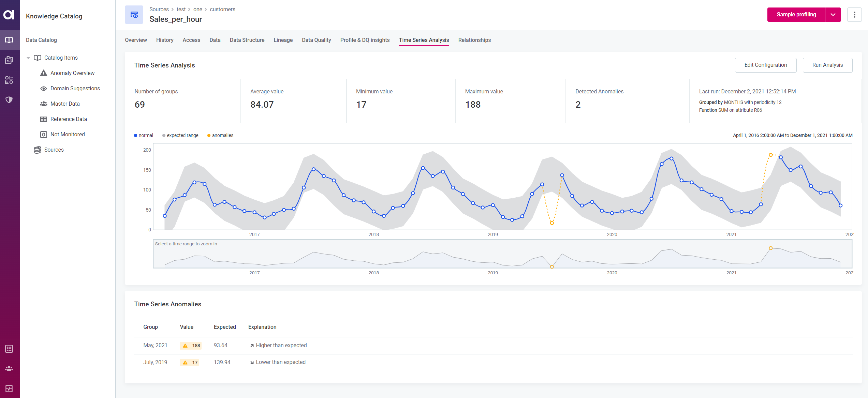
Task: Toggle the expected range legend item
Action: pyautogui.click(x=180, y=135)
